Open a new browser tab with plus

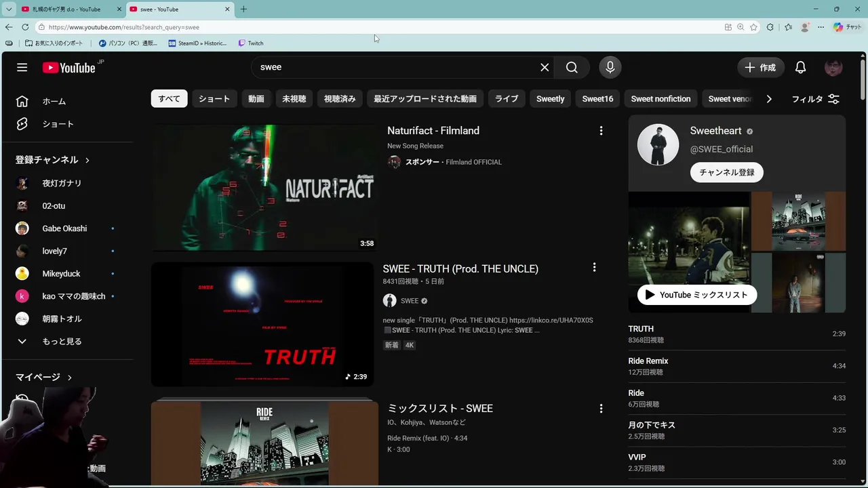(243, 9)
